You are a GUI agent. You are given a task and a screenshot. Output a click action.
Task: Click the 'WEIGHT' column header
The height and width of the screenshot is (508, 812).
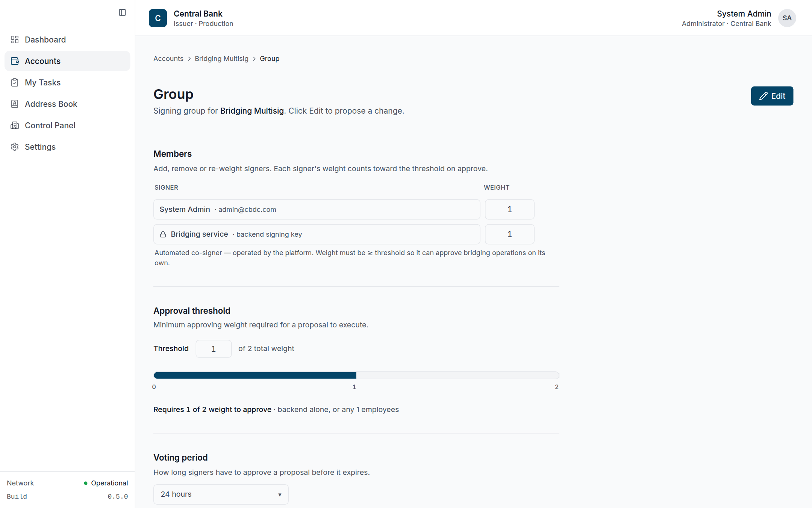[497, 187]
